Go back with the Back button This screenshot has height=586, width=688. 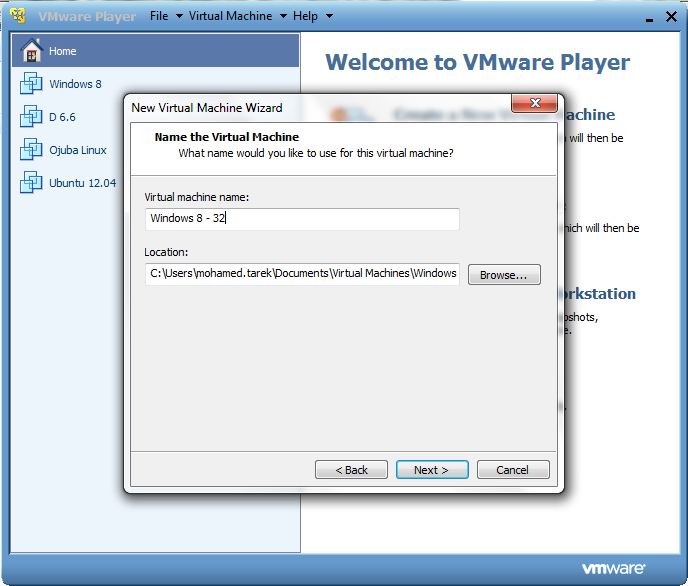(x=351, y=470)
